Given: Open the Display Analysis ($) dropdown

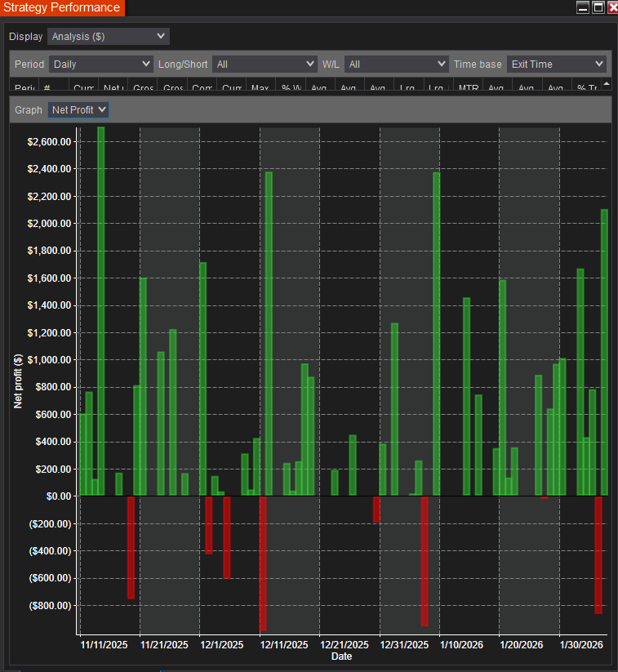Looking at the screenshot, I should [x=109, y=37].
